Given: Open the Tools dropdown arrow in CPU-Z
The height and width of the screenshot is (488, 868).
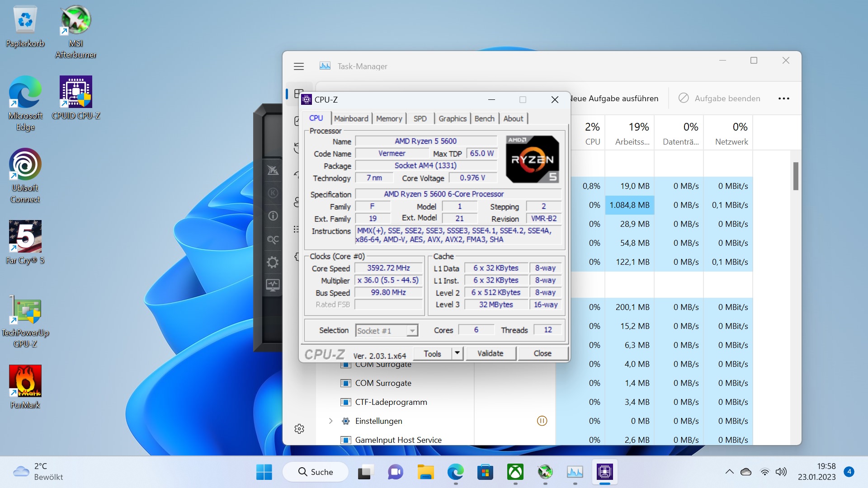Looking at the screenshot, I should (458, 353).
